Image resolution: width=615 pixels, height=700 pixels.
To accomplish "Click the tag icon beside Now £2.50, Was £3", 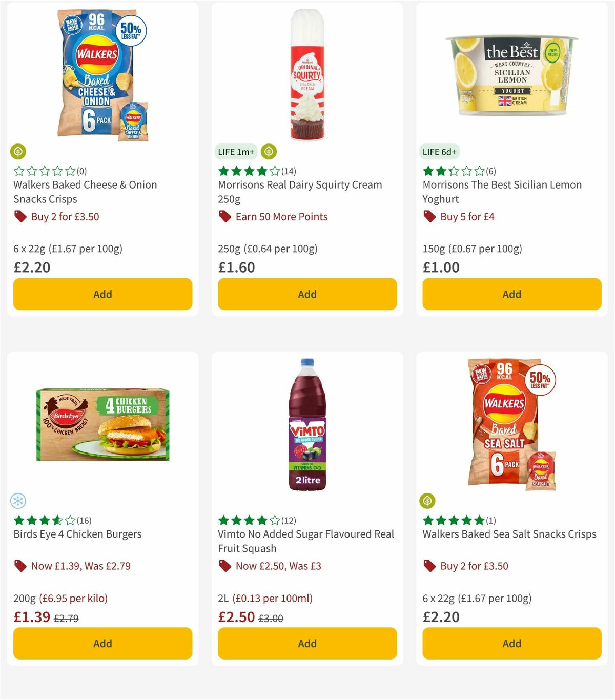I will pos(224,566).
